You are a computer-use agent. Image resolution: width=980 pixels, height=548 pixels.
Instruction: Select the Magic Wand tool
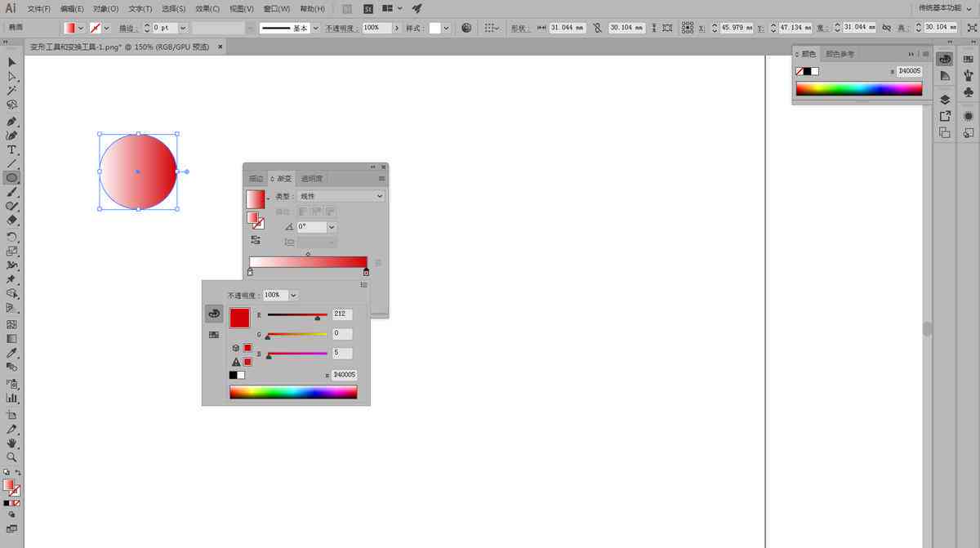click(x=12, y=91)
